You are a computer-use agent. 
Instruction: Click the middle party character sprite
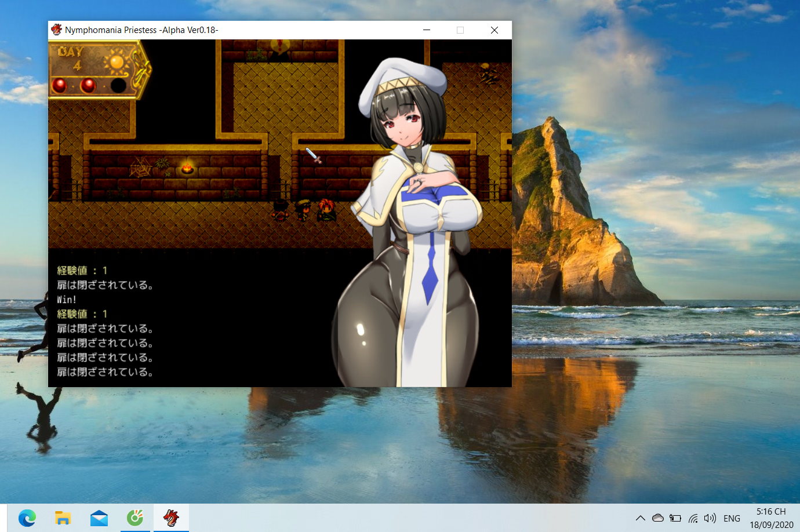[x=303, y=210]
